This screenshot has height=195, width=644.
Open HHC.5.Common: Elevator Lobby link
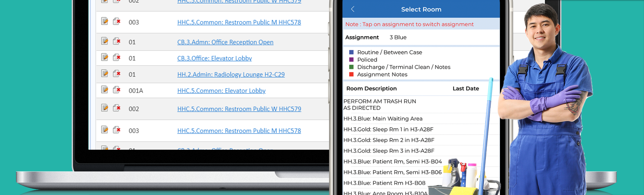point(221,91)
